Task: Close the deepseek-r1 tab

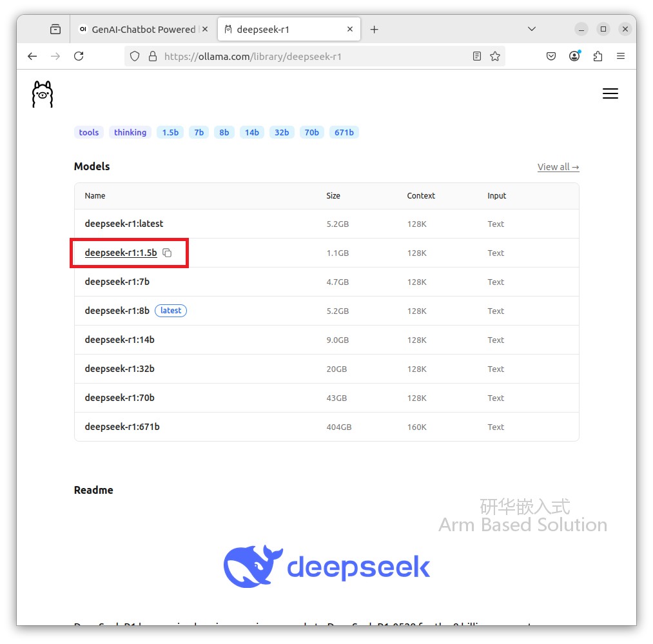Action: coord(350,29)
